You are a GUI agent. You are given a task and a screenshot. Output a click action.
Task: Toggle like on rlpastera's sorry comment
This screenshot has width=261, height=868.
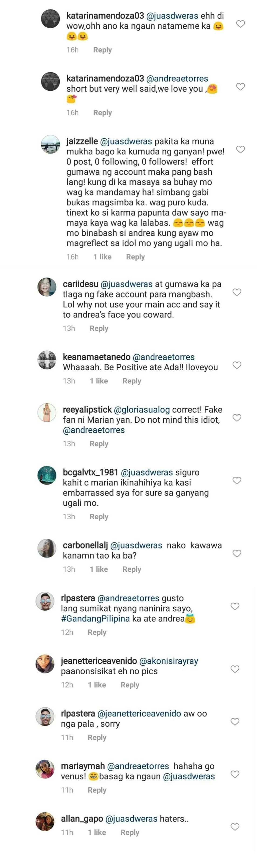pos(235,721)
